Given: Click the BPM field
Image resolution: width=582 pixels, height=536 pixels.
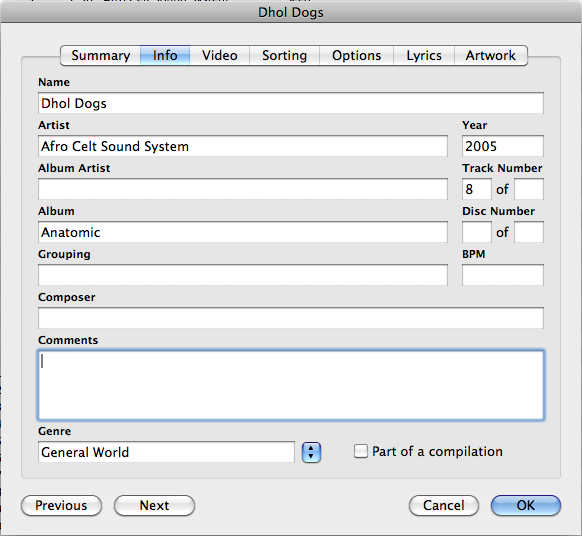Looking at the screenshot, I should pos(503,275).
